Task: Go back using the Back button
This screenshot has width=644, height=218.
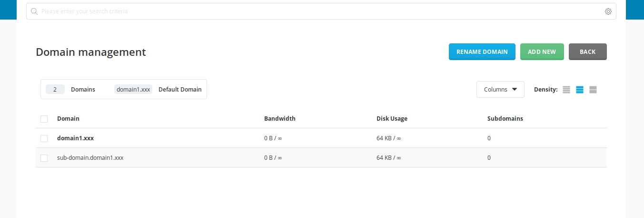Action: tap(587, 52)
